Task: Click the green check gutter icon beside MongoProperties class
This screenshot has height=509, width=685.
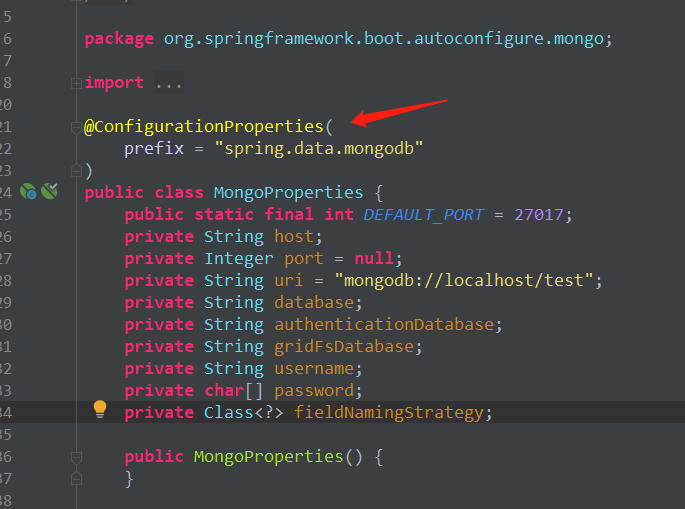Action: tap(49, 191)
